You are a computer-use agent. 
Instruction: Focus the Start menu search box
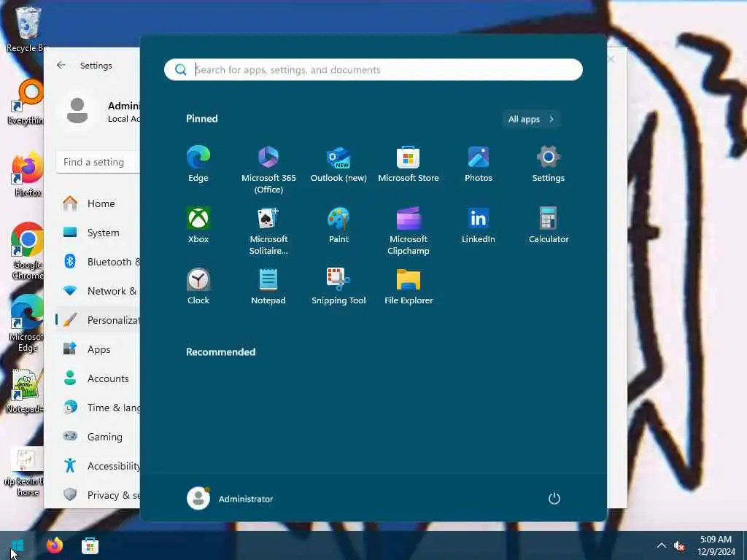point(373,69)
